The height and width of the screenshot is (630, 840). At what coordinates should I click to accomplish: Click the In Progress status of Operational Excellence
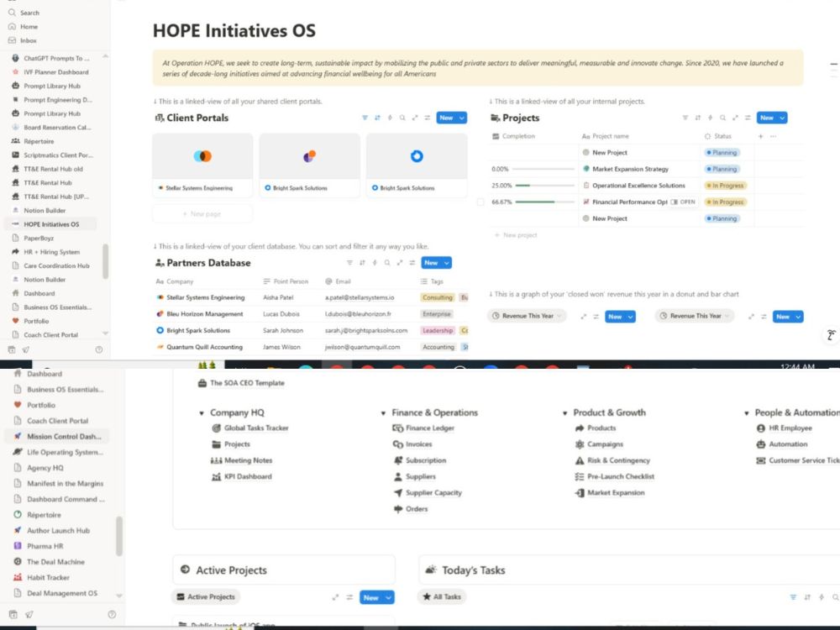[x=725, y=186]
